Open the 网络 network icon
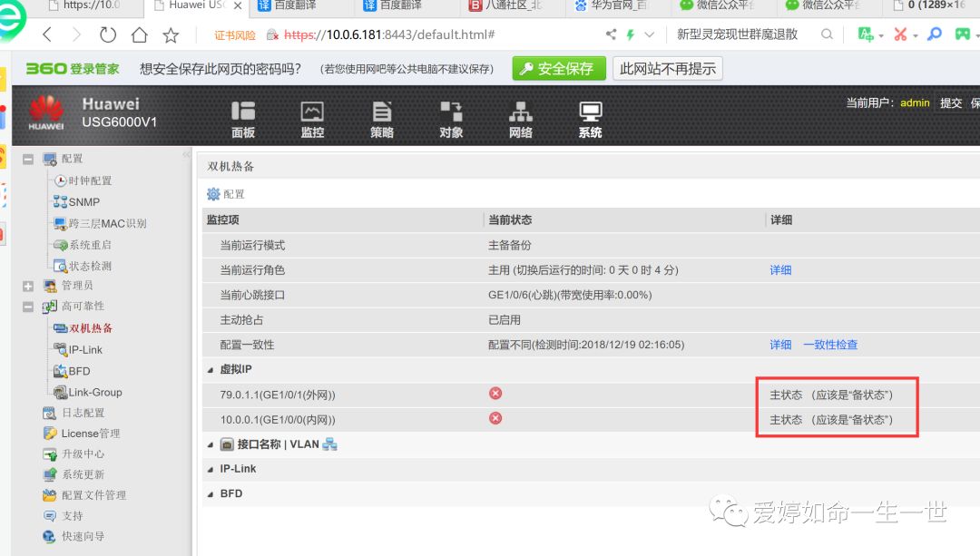Viewport: 980px width, 556px height. (521, 119)
